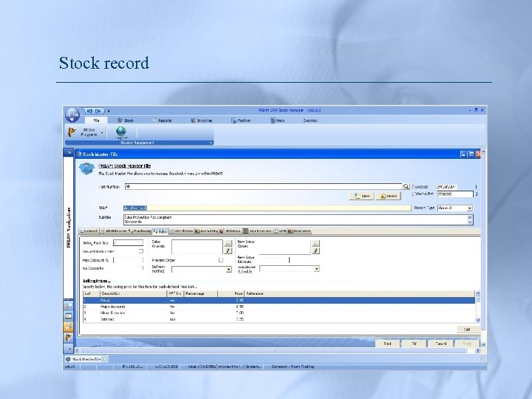Click the Selling Pack Size field
The width and height of the screenshot is (532, 399).
point(128,242)
